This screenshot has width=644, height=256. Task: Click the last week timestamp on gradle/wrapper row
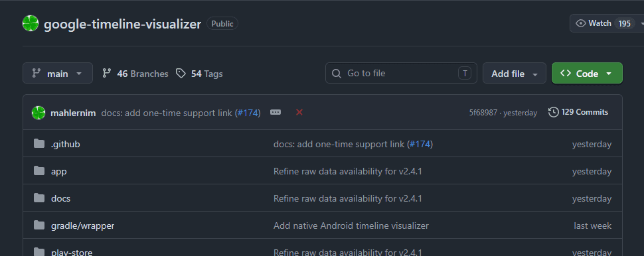click(x=592, y=225)
